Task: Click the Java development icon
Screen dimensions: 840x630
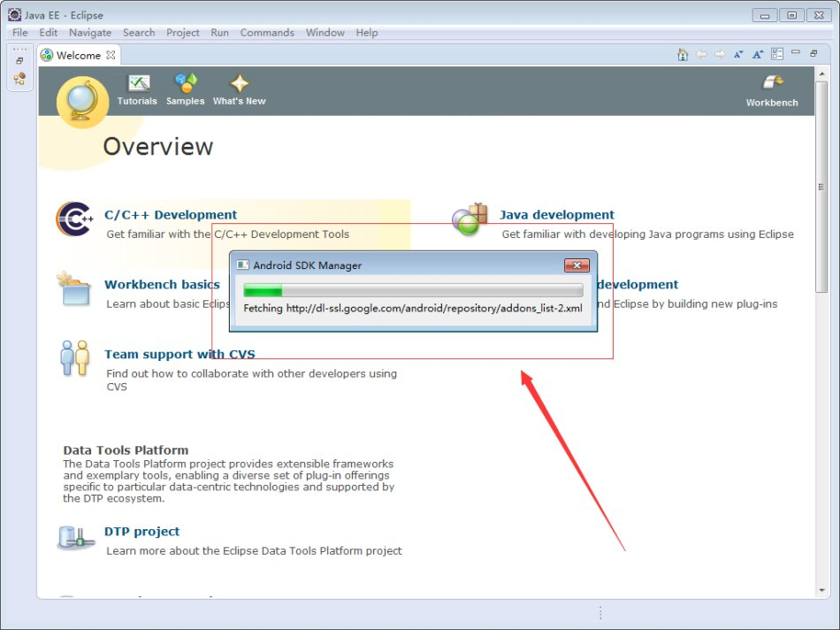Action: 470,219
